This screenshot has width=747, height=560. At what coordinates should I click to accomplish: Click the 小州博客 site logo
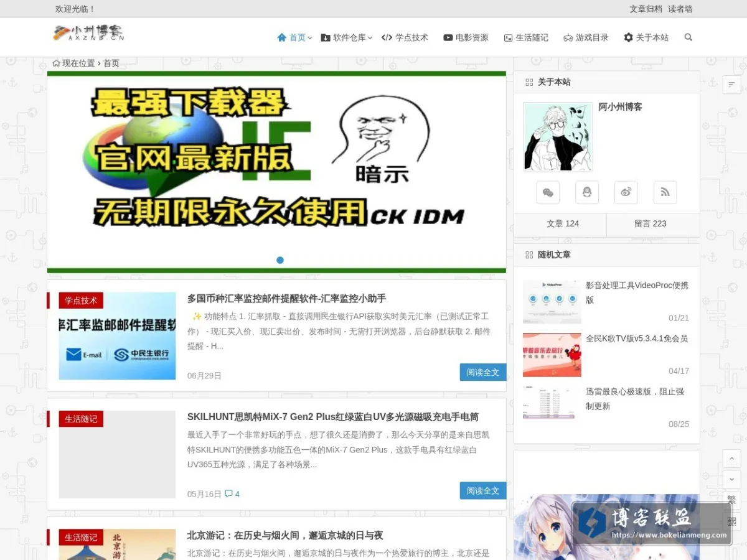[x=88, y=33]
